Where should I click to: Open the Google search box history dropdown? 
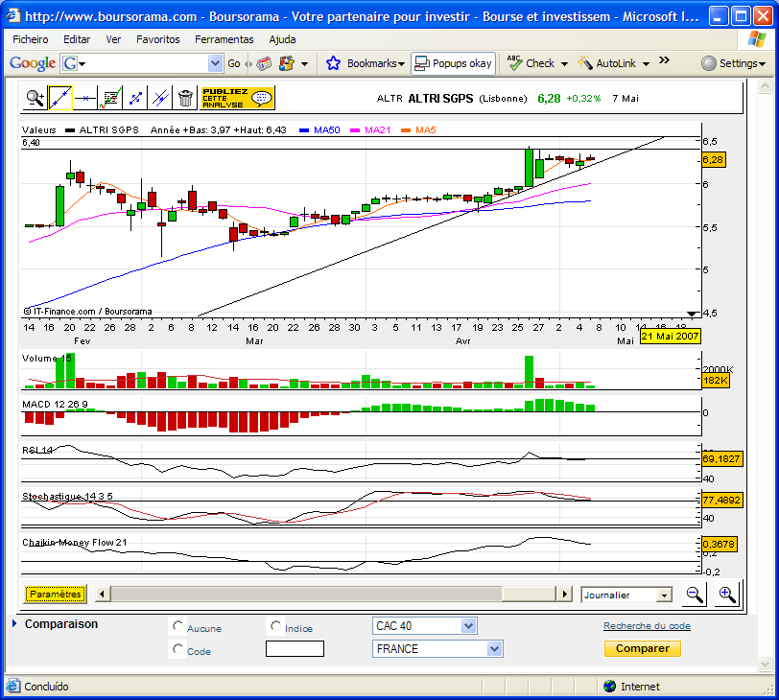coord(215,63)
